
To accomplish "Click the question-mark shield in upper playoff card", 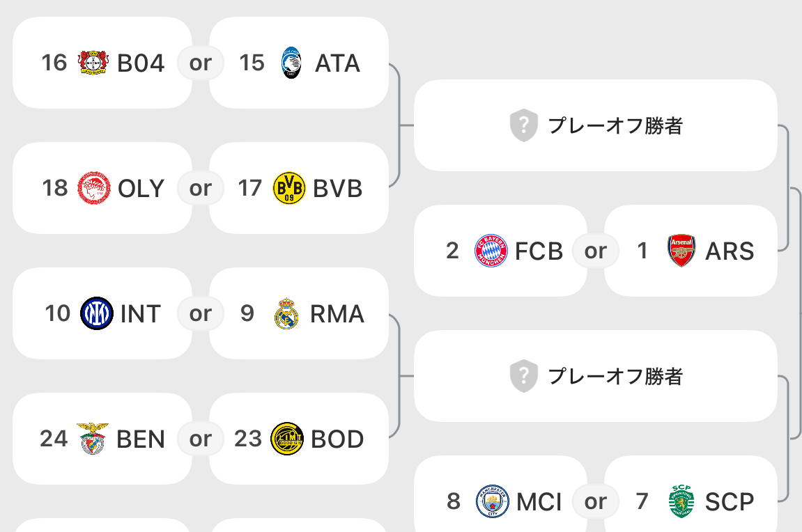I will (524, 126).
